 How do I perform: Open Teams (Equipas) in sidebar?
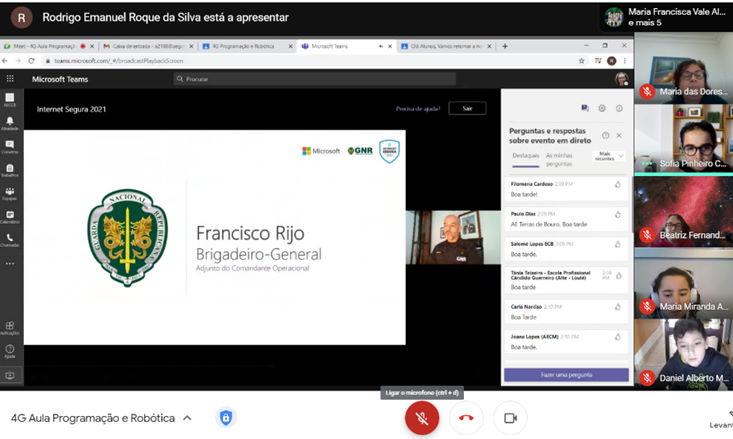pyautogui.click(x=10, y=193)
